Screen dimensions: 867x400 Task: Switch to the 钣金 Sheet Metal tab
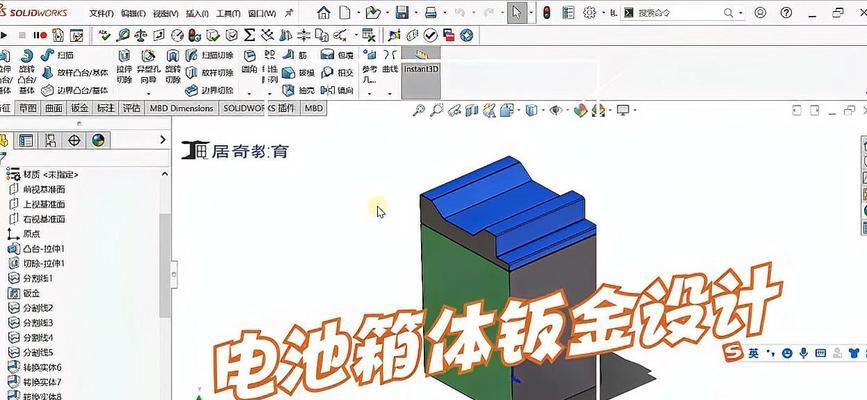tap(79, 108)
